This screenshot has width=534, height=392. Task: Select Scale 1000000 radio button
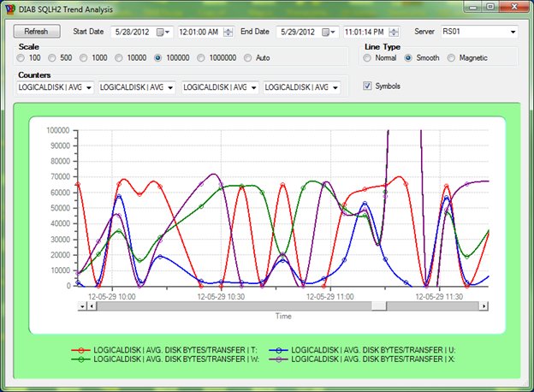click(217, 58)
